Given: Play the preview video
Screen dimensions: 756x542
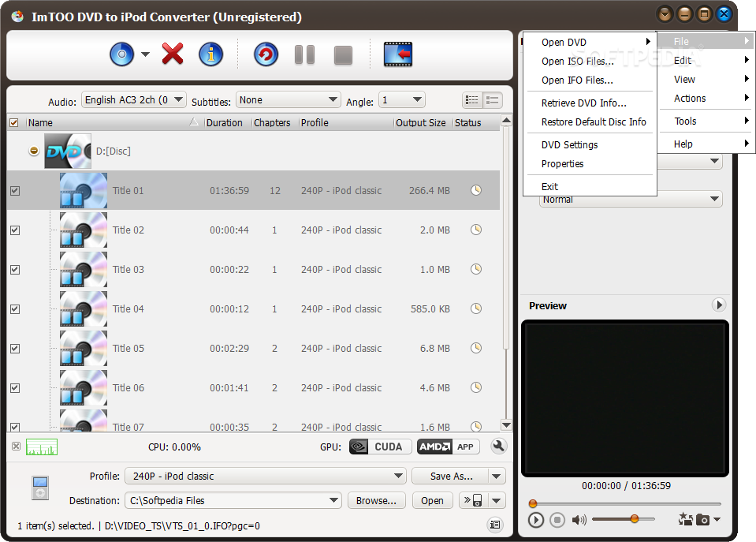Looking at the screenshot, I should click(535, 520).
